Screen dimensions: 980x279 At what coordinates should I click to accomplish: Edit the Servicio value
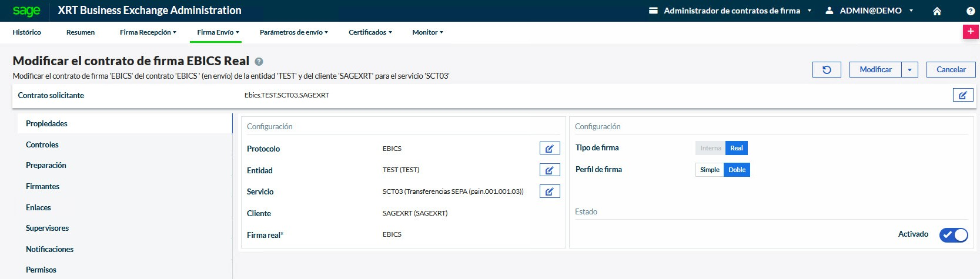coord(549,191)
